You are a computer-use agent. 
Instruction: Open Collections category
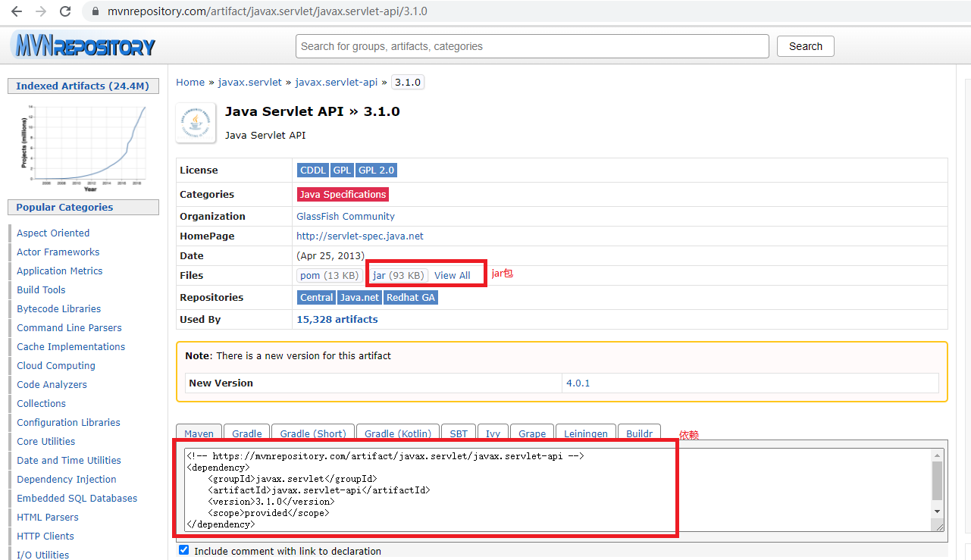(x=42, y=403)
